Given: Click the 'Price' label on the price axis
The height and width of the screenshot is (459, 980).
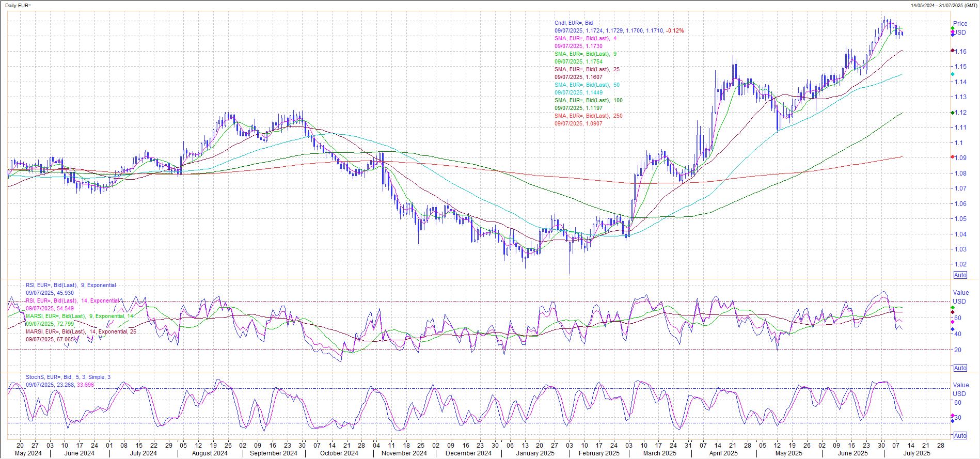Looking at the screenshot, I should pyautogui.click(x=960, y=24).
